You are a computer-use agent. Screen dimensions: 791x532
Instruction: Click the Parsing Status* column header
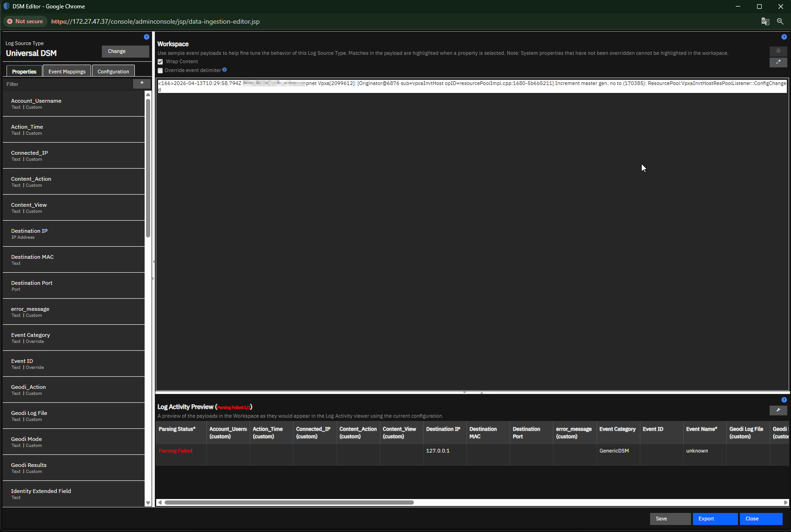point(181,433)
